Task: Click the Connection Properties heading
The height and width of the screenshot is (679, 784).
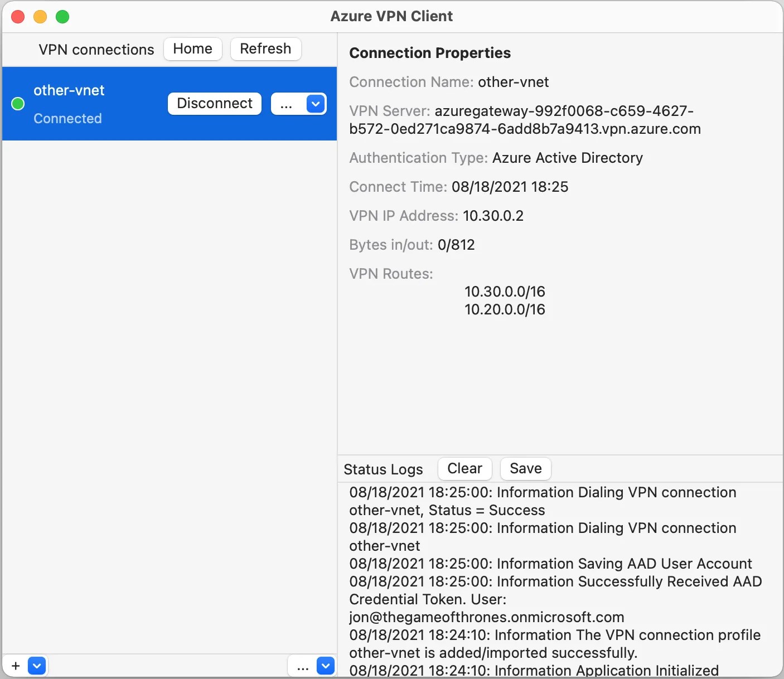Action: tap(430, 53)
